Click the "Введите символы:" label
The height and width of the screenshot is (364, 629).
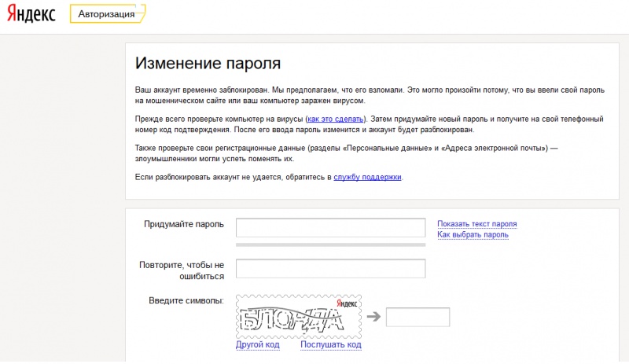[186, 300]
